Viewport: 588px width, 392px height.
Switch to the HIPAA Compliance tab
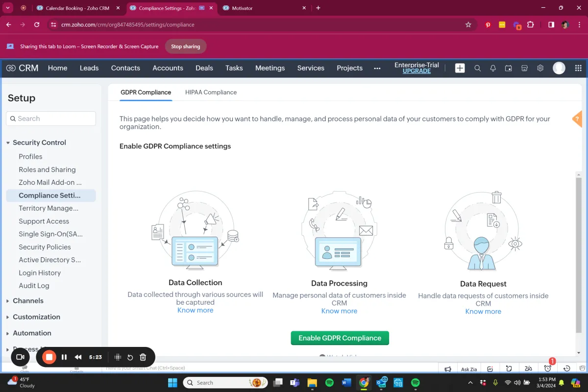[x=211, y=92]
